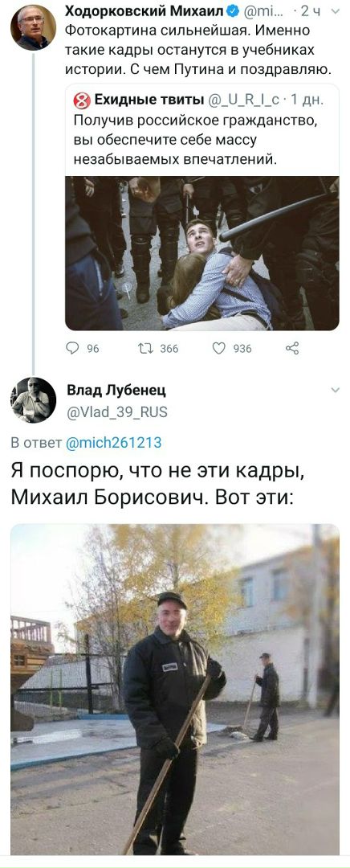View the quoted police protest photo
This screenshot has width=350, height=868.
pos(201,253)
